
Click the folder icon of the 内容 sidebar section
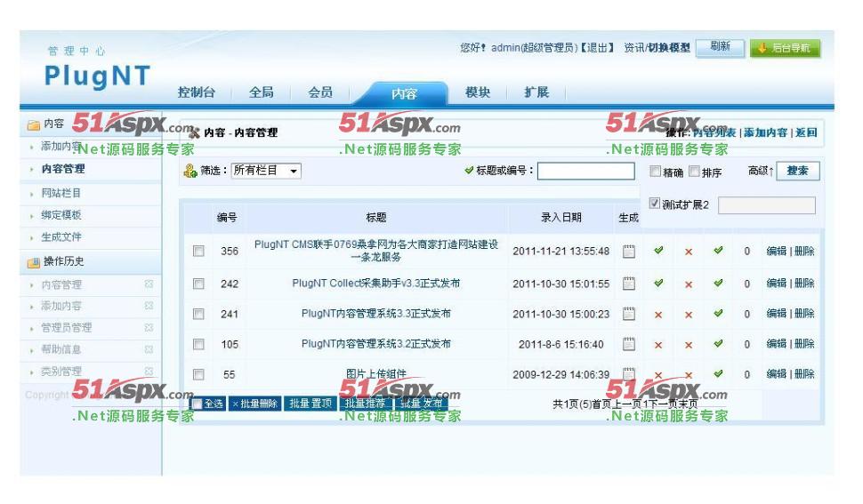click(34, 124)
